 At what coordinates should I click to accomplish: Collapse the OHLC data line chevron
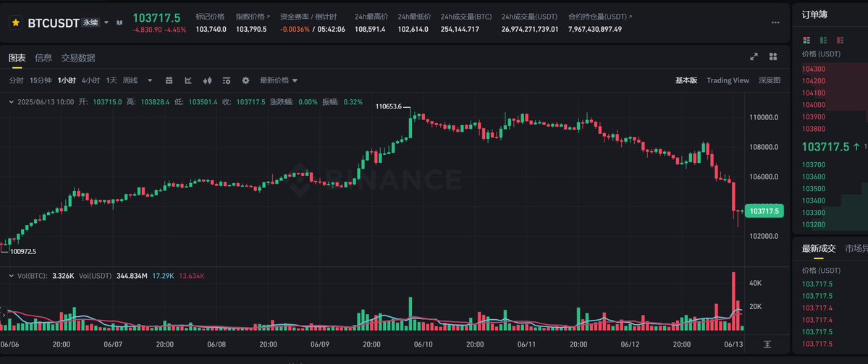pyautogui.click(x=12, y=102)
